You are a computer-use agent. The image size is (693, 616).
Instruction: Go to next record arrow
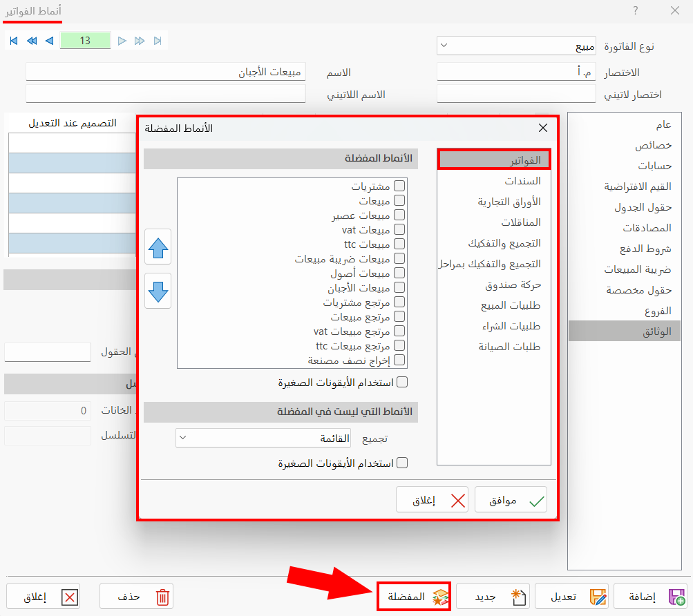122,41
